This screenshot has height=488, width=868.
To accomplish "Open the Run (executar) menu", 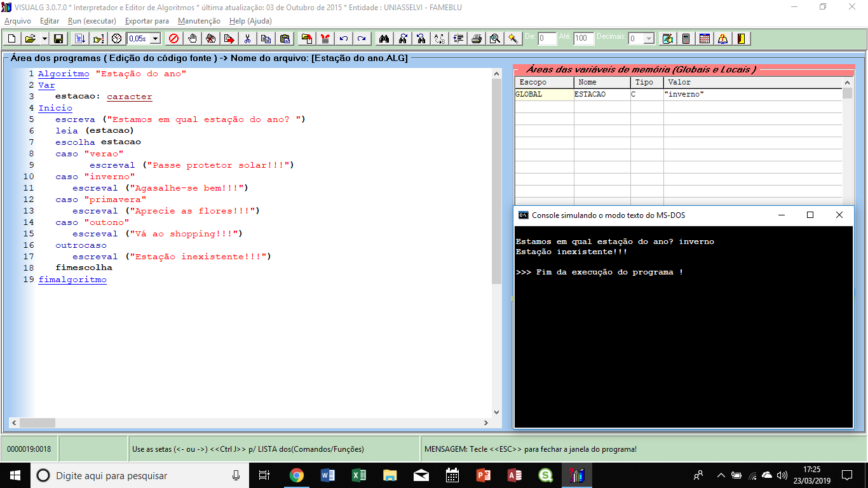I will pyautogui.click(x=92, y=21).
